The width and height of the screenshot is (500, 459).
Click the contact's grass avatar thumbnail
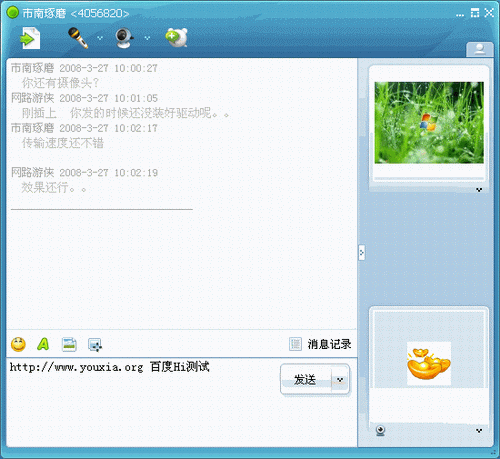pyautogui.click(x=429, y=123)
